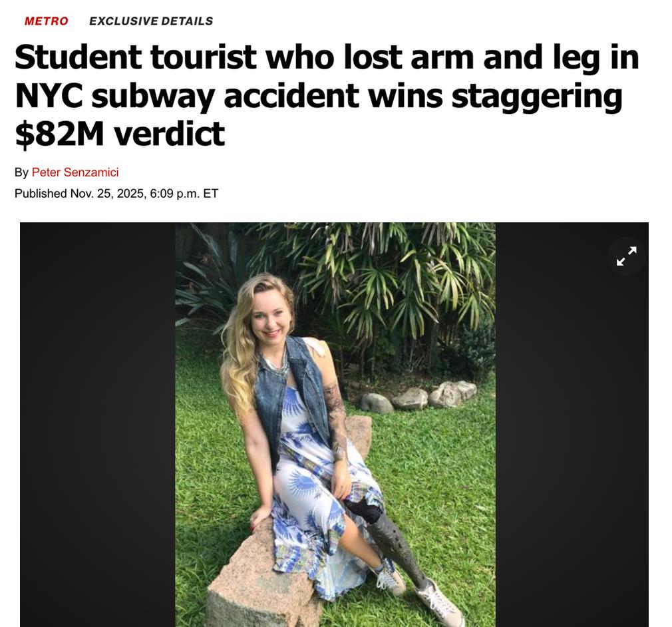Open author Peter Senzamici's profile
The image size is (672, 627).
click(75, 172)
